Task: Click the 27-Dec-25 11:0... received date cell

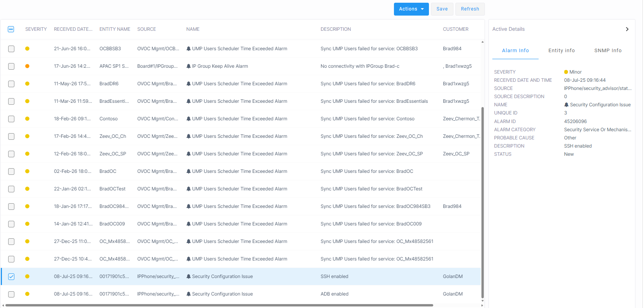Action: coord(72,241)
